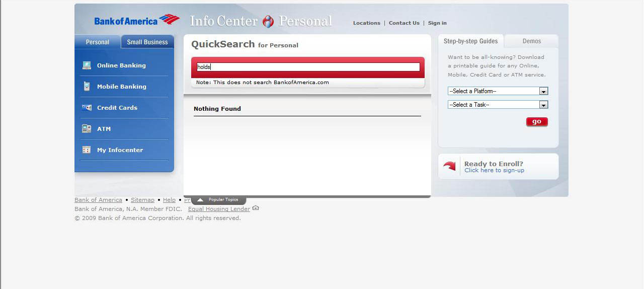This screenshot has width=644, height=289.
Task: Open the Locations link in header
Action: (366, 23)
